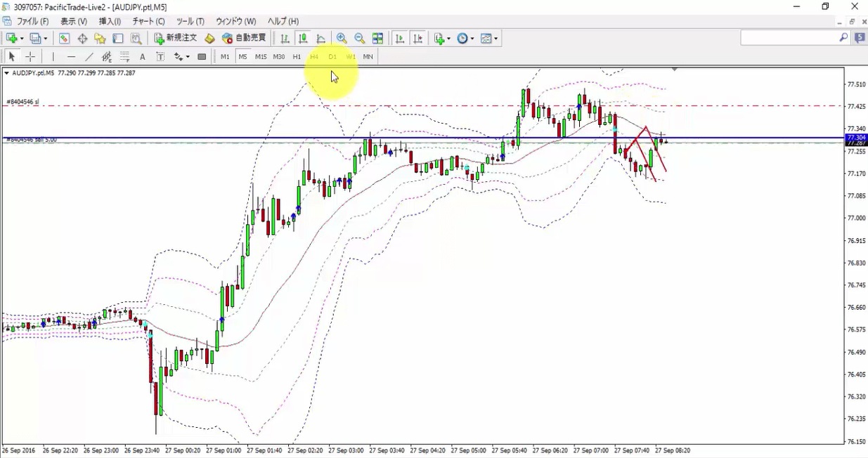The width and height of the screenshot is (868, 458).
Task: Click the AUDJPY.ptl,M5 chart title text
Action: [x=33, y=73]
